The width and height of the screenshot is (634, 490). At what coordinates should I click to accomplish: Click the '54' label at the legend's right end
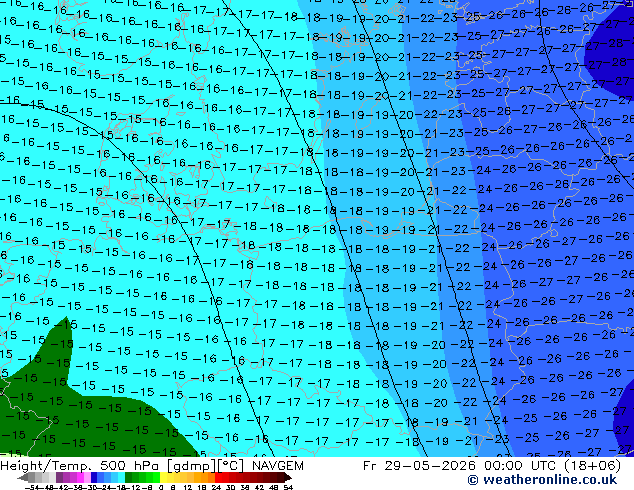pos(288,488)
